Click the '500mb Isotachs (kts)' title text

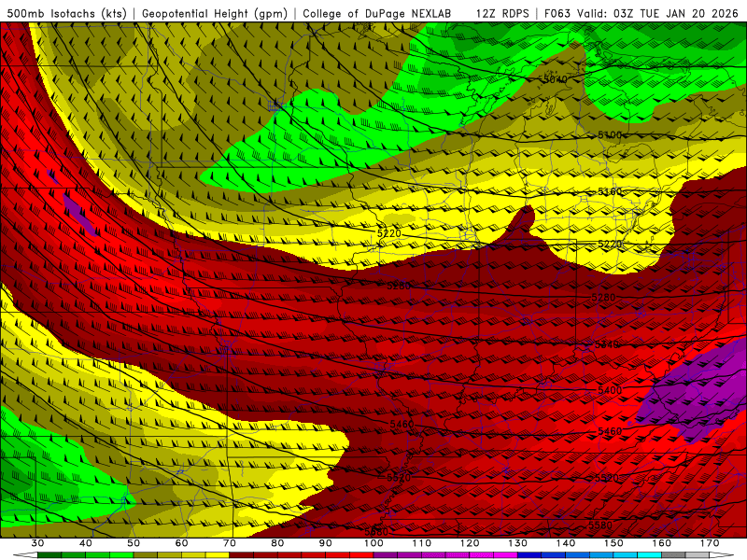(67, 13)
